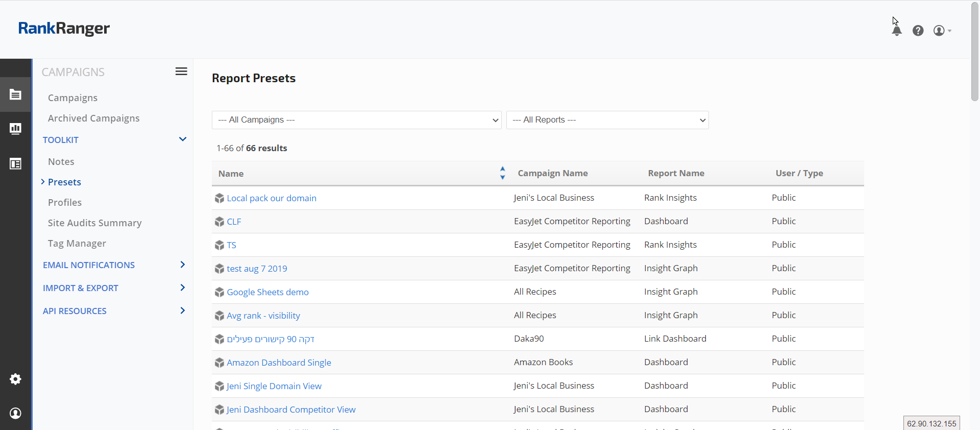Expand the IMPORT & EXPORT section
Screen dimensions: 980x430
pyautogui.click(x=182, y=288)
